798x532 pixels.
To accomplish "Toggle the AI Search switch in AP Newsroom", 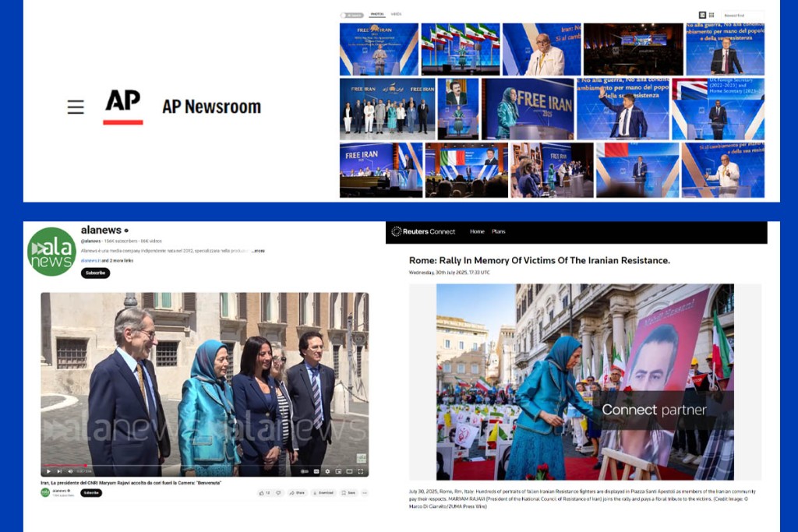I will (x=351, y=16).
